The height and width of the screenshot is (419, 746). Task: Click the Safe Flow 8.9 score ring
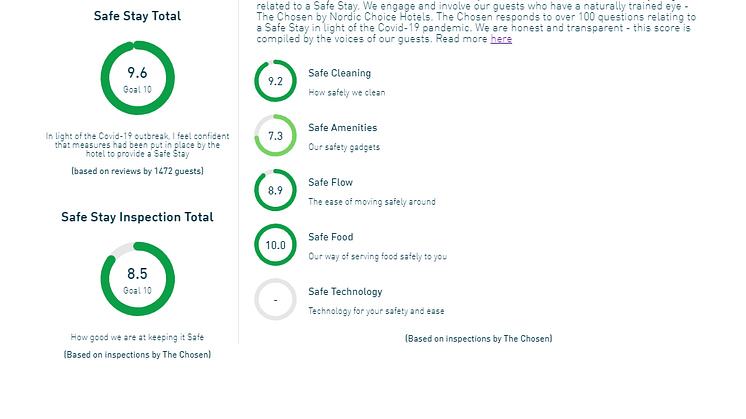275,190
